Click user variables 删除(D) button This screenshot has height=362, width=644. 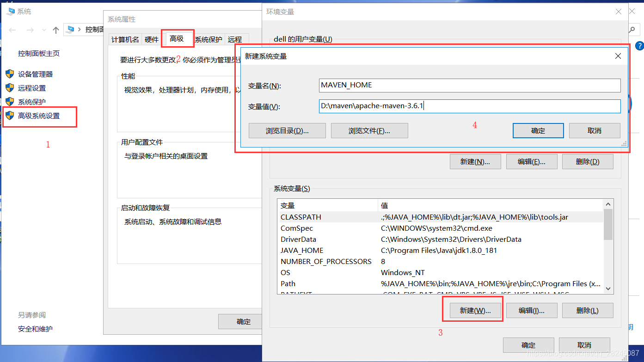click(x=588, y=162)
